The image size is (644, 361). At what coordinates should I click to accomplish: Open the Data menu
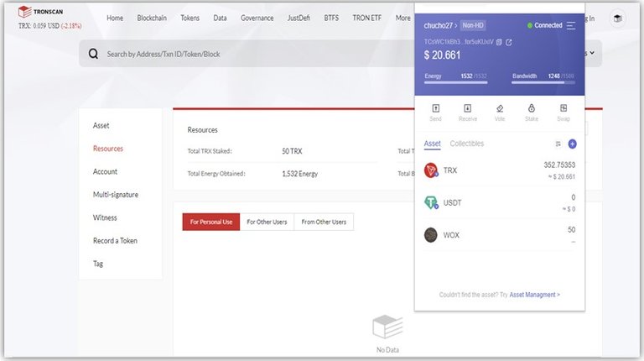pyautogui.click(x=220, y=18)
